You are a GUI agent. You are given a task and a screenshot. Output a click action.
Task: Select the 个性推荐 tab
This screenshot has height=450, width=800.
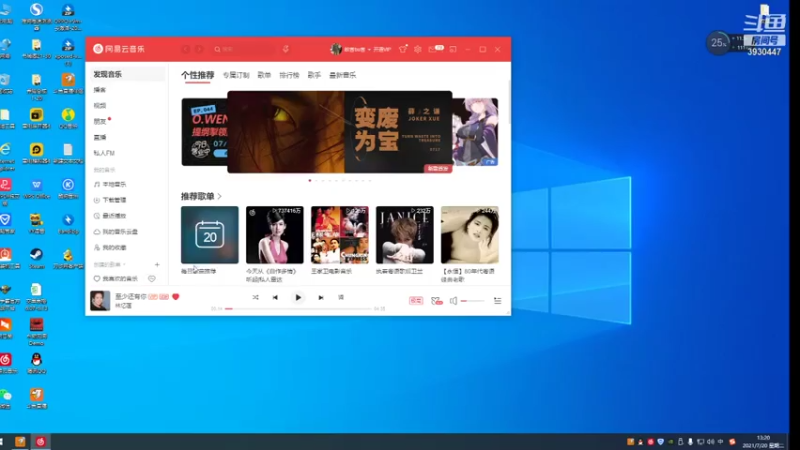point(197,75)
